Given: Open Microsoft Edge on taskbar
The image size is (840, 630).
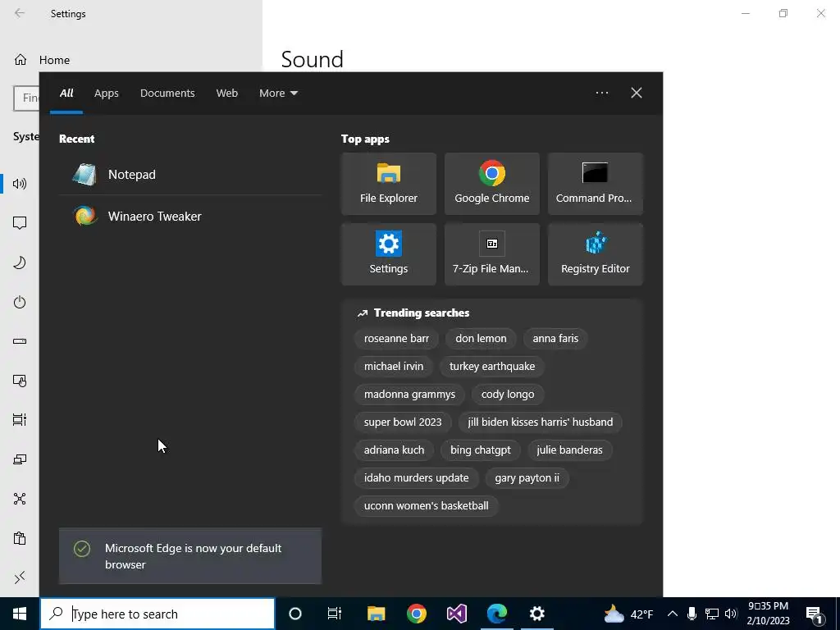Looking at the screenshot, I should point(496,614).
